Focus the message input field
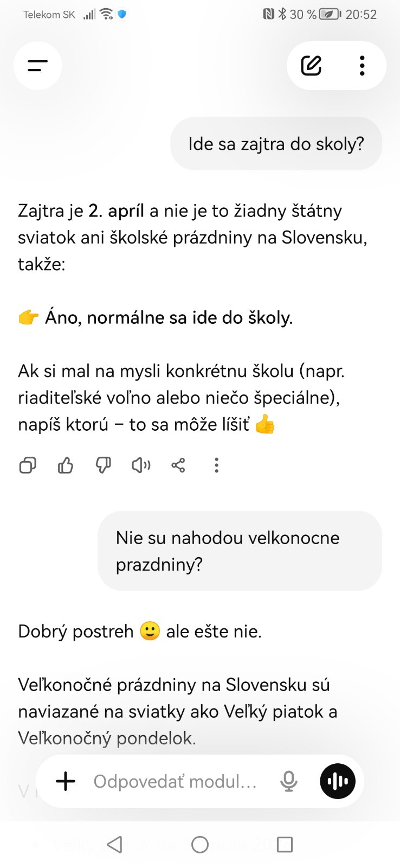This screenshot has width=400, height=868. [175, 781]
